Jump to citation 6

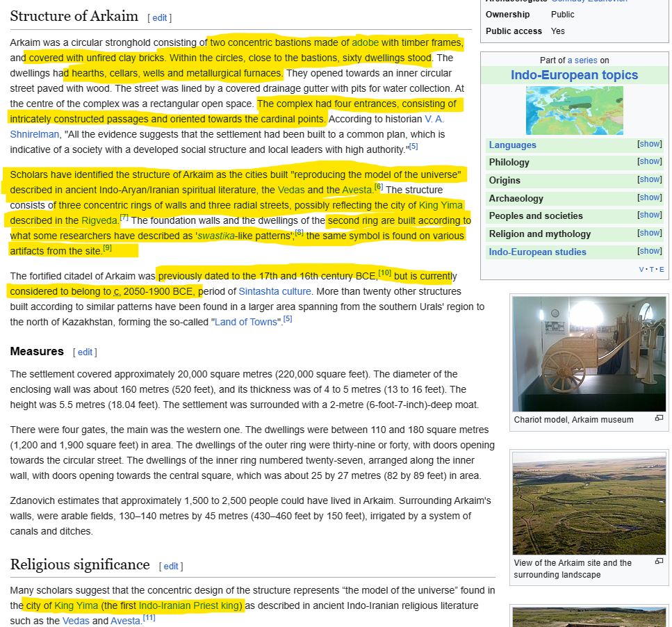coord(379,187)
